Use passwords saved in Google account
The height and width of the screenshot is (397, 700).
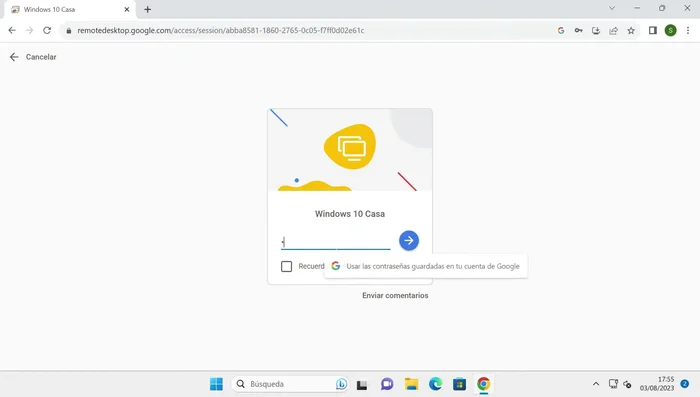[426, 266]
